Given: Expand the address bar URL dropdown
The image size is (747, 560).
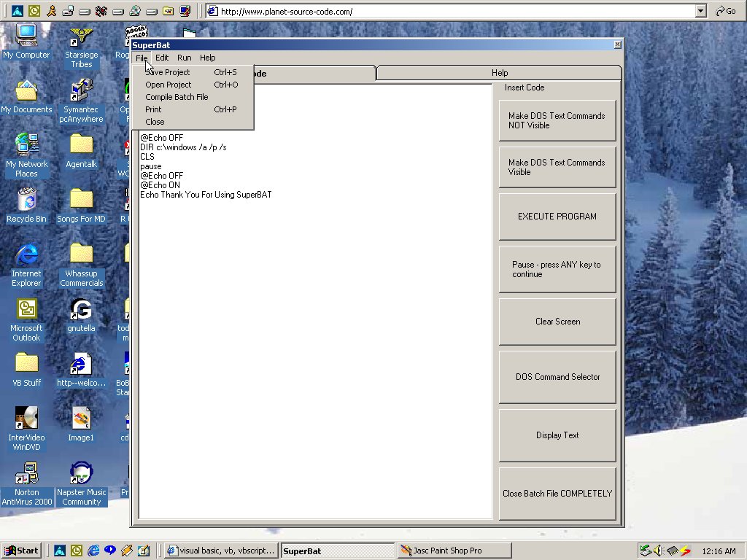Looking at the screenshot, I should [x=700, y=11].
